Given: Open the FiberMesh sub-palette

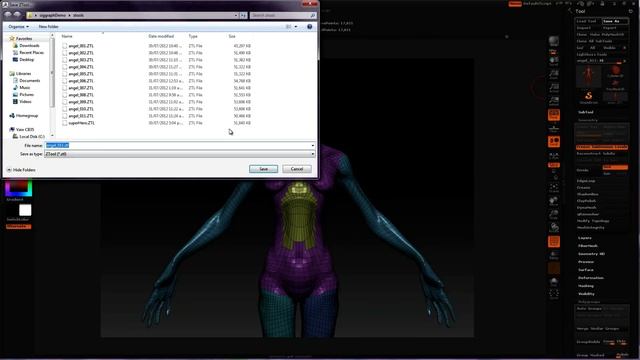Looking at the screenshot, I should coord(588,246).
